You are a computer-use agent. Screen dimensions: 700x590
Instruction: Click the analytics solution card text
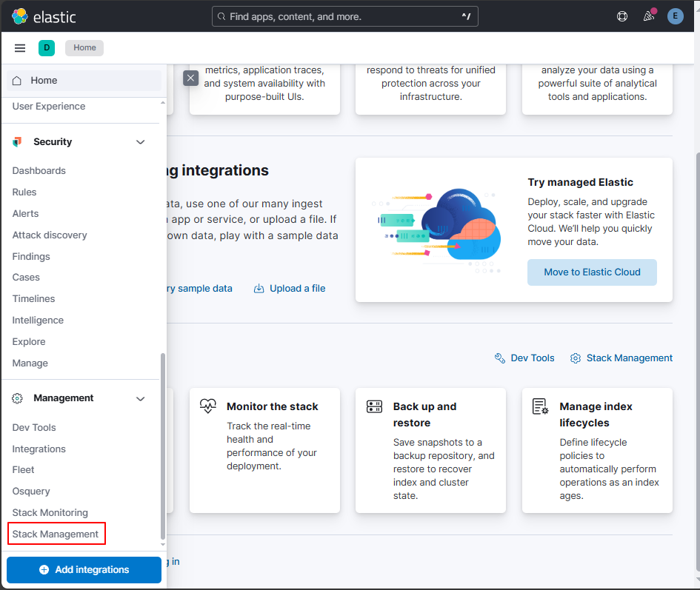tap(597, 83)
